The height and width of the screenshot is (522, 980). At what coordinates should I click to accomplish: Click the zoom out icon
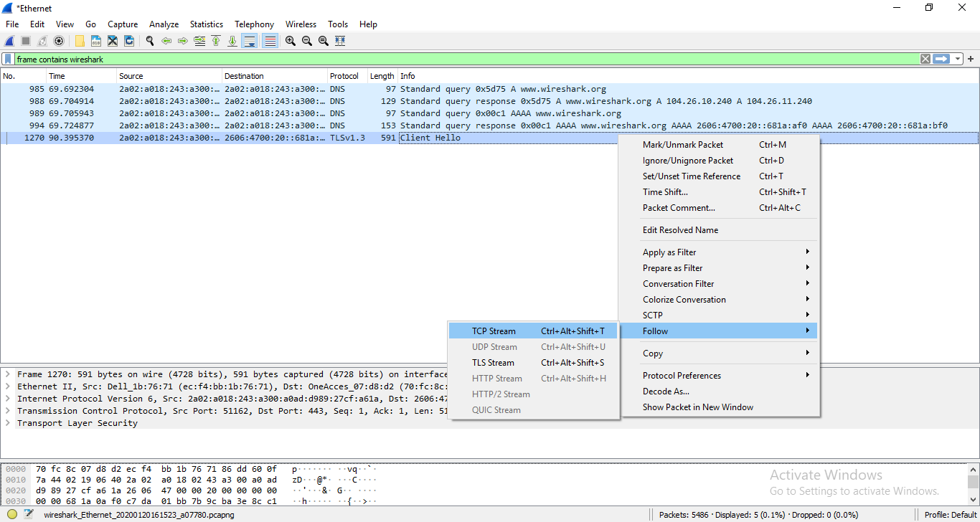[307, 41]
